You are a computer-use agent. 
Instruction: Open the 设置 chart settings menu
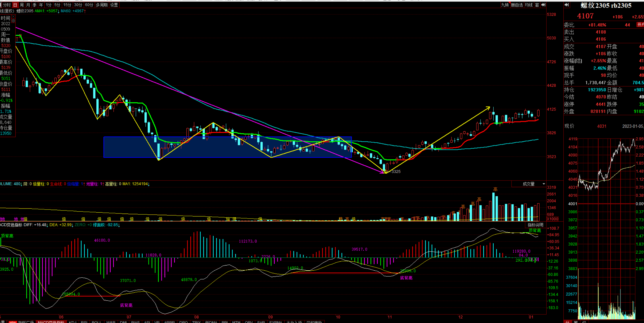(x=114, y=5)
